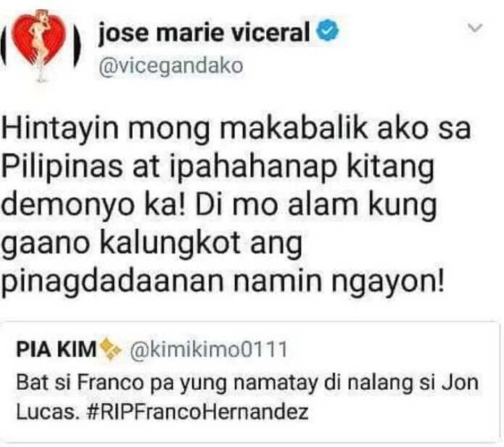
Task: Click the word ipahahanap in the tweet
Action: click(x=253, y=167)
